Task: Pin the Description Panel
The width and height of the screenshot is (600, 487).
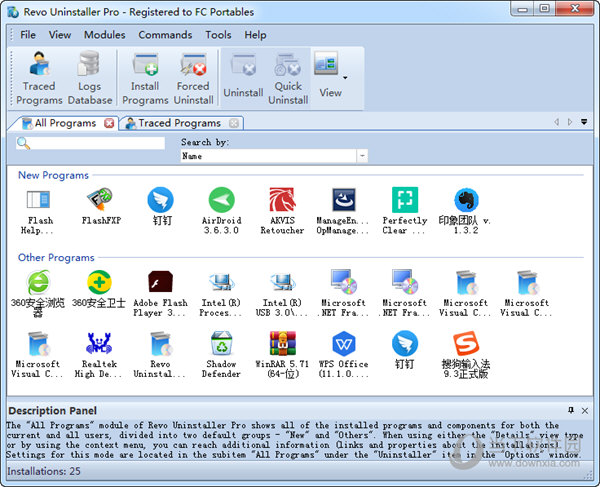Action: coord(571,410)
